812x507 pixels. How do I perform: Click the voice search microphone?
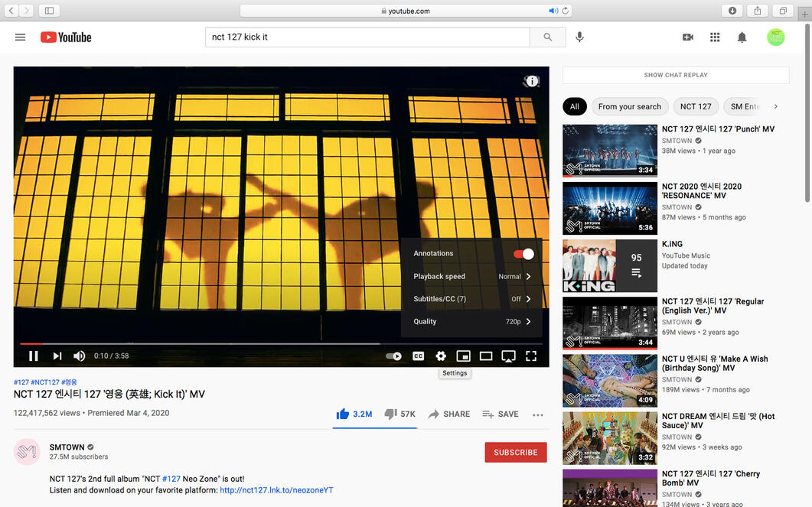pos(579,37)
